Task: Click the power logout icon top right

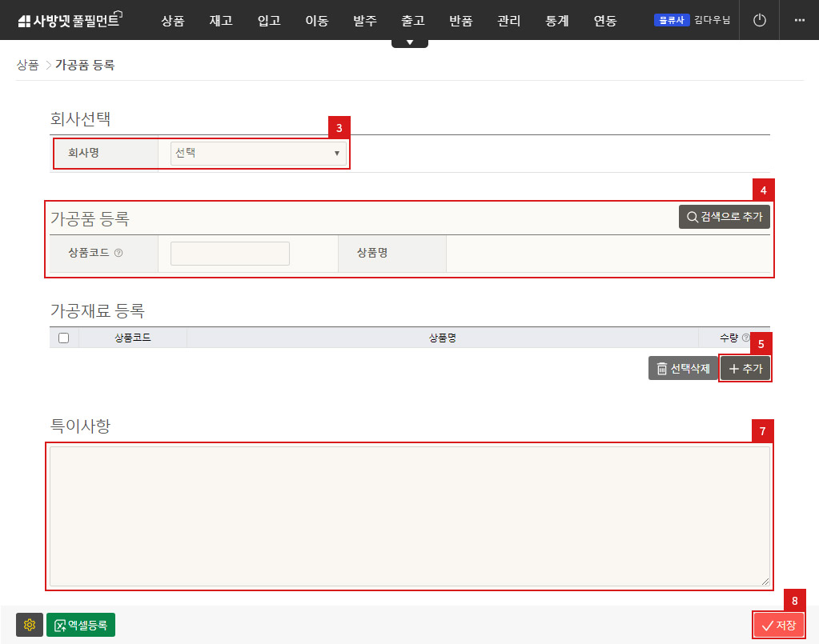Action: [x=758, y=20]
